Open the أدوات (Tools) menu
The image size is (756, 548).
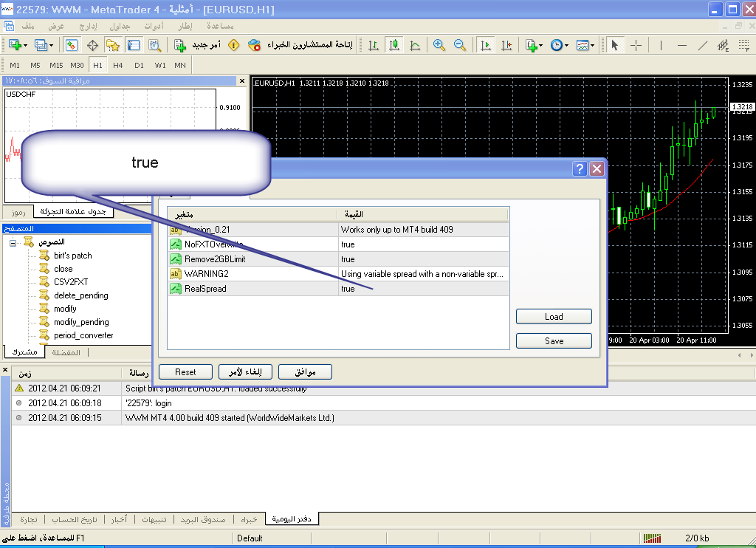coord(154,26)
